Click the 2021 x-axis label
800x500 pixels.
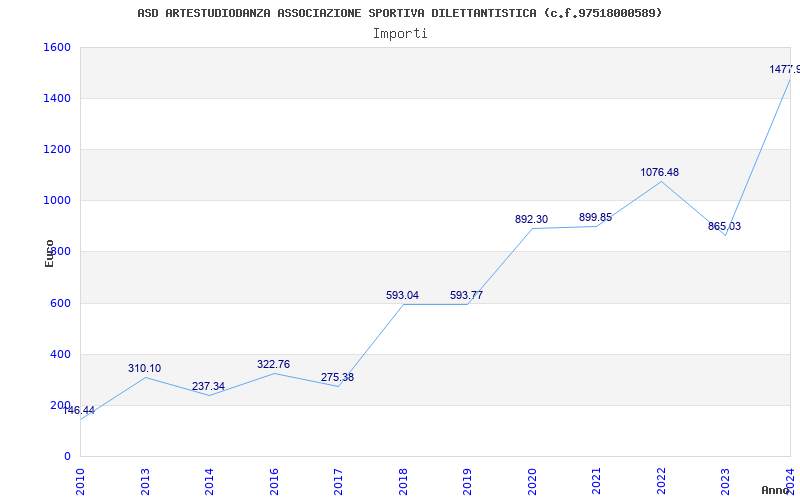tap(596, 481)
